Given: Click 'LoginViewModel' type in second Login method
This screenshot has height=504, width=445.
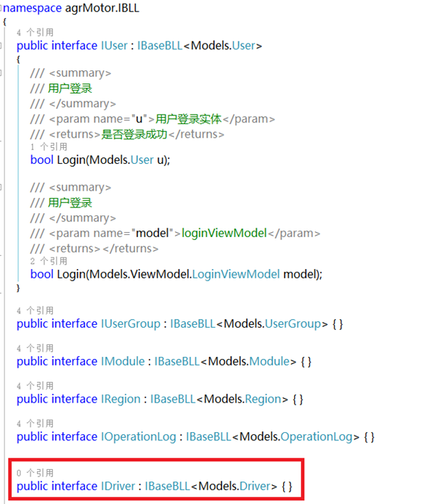Looking at the screenshot, I should point(236,274).
